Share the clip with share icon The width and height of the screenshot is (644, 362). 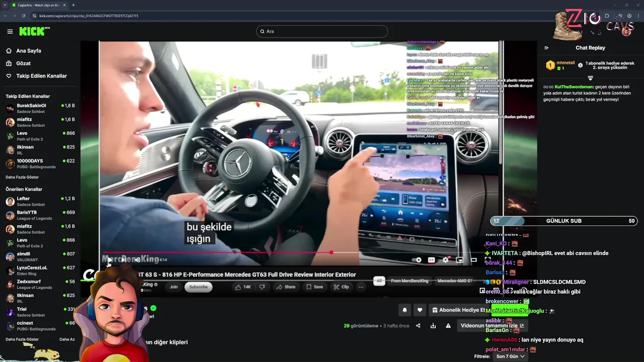pyautogui.click(x=418, y=326)
